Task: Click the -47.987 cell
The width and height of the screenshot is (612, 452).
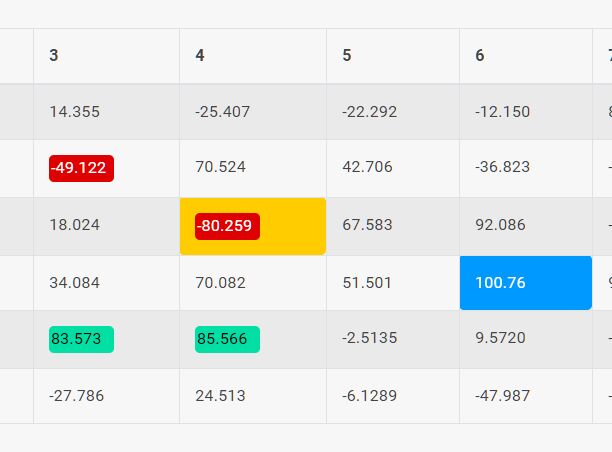Action: [526, 396]
